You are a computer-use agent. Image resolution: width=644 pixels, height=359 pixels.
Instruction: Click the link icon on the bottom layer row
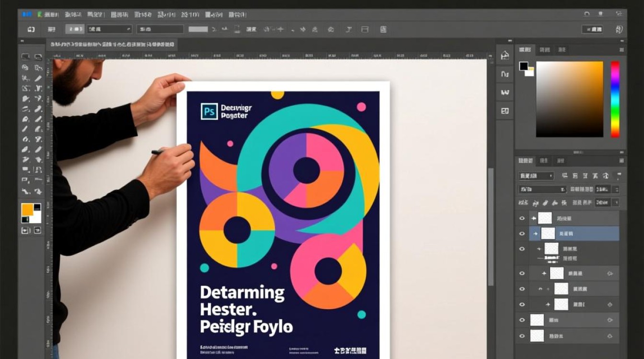[610, 336]
